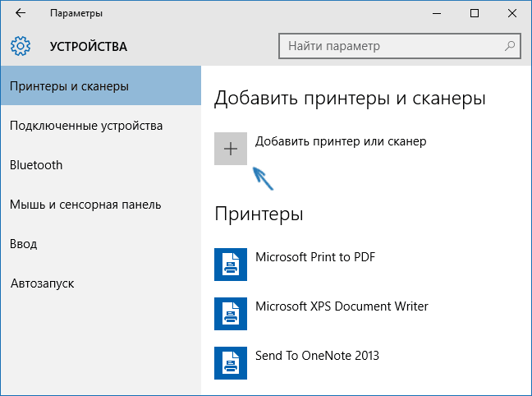Viewport: 532px width, 396px height.
Task: Click the back arrow in title bar
Action: click(21, 14)
